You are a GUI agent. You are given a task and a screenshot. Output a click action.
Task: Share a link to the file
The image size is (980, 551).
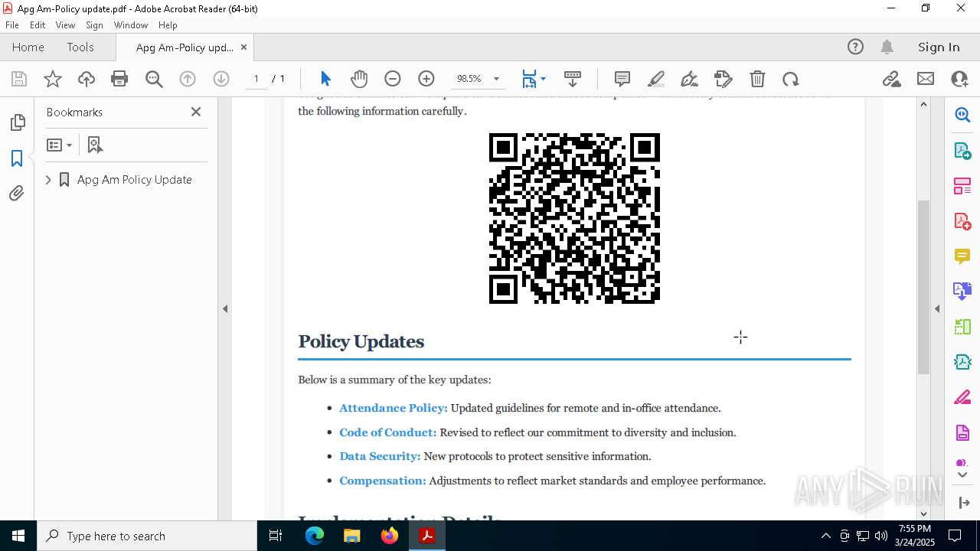click(891, 79)
